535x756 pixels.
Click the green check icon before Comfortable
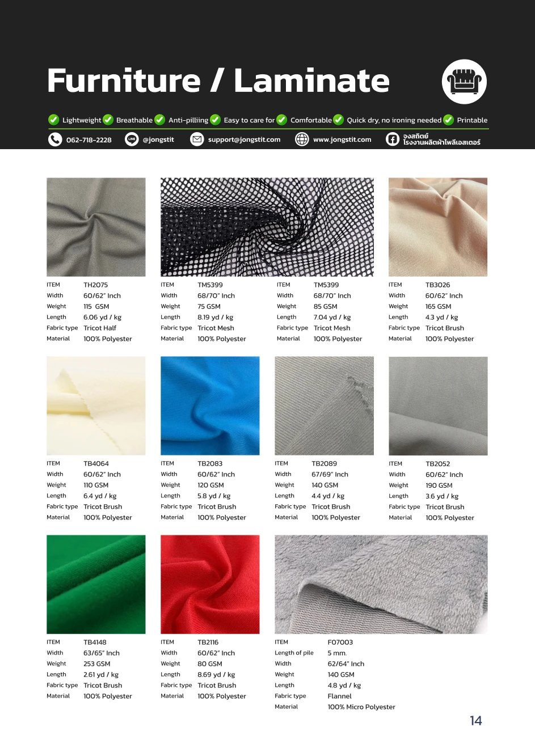pos(281,120)
